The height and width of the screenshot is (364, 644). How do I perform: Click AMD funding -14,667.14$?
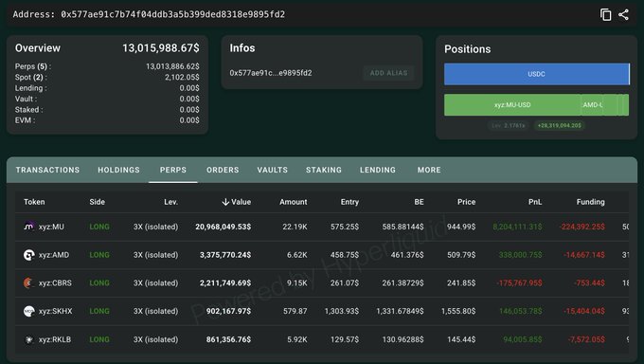coord(584,255)
